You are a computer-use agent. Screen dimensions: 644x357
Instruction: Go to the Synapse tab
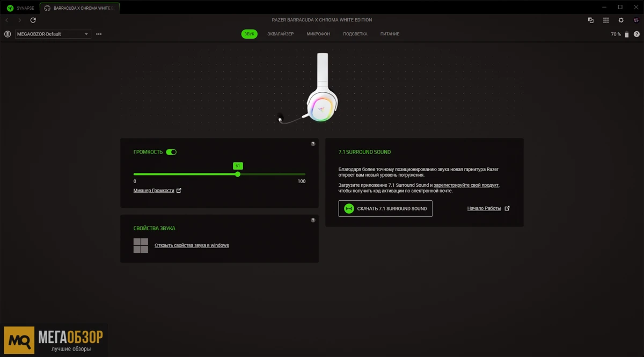(x=20, y=8)
